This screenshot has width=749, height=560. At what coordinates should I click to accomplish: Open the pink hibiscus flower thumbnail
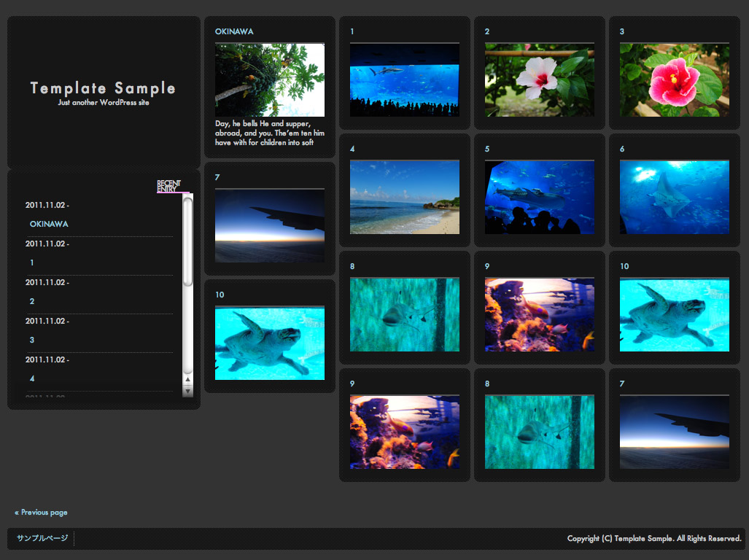675,79
